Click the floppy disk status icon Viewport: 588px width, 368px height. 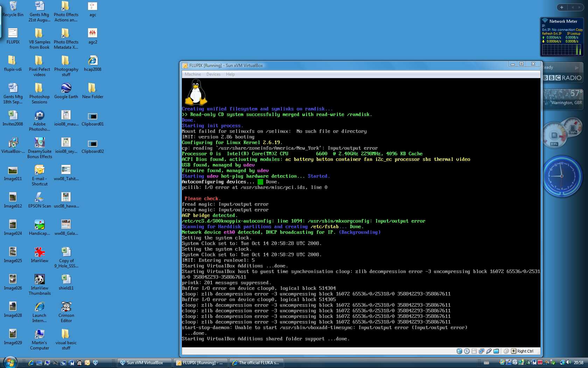(x=474, y=351)
